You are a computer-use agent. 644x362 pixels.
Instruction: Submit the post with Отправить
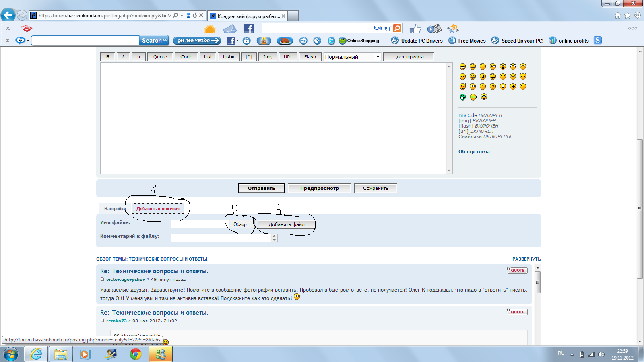coord(262,188)
